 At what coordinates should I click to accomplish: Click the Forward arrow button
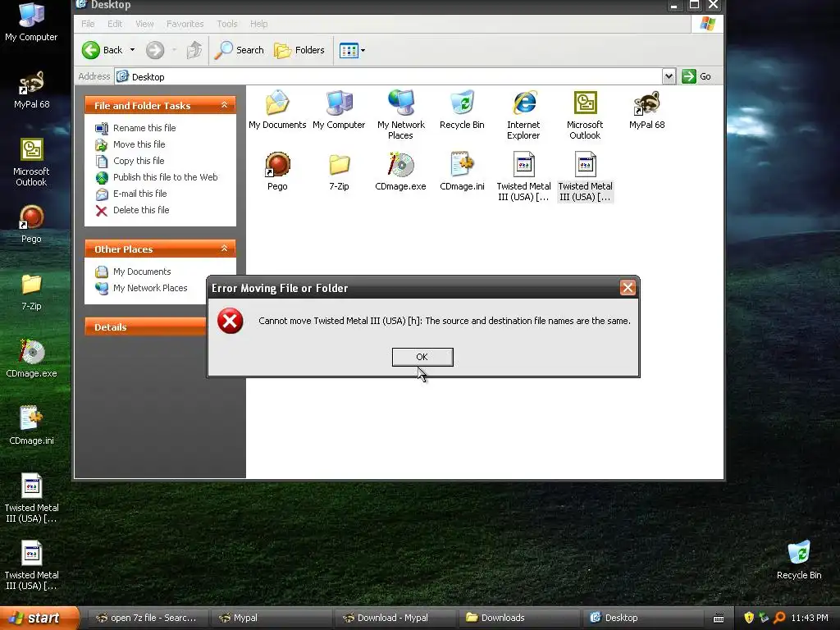tap(155, 50)
